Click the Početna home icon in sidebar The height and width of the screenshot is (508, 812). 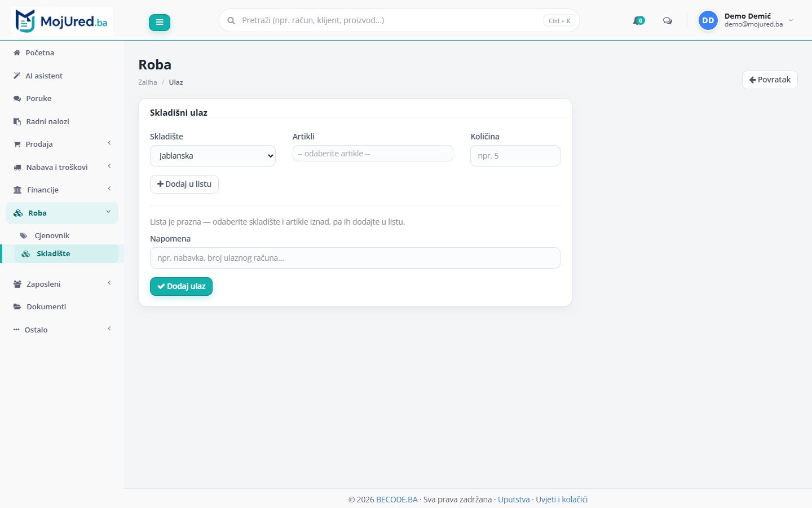click(17, 52)
